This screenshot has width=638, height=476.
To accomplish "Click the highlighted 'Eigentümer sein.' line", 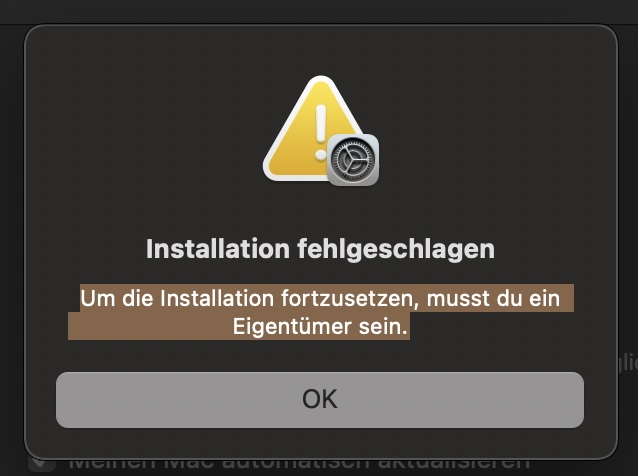I will (x=320, y=326).
